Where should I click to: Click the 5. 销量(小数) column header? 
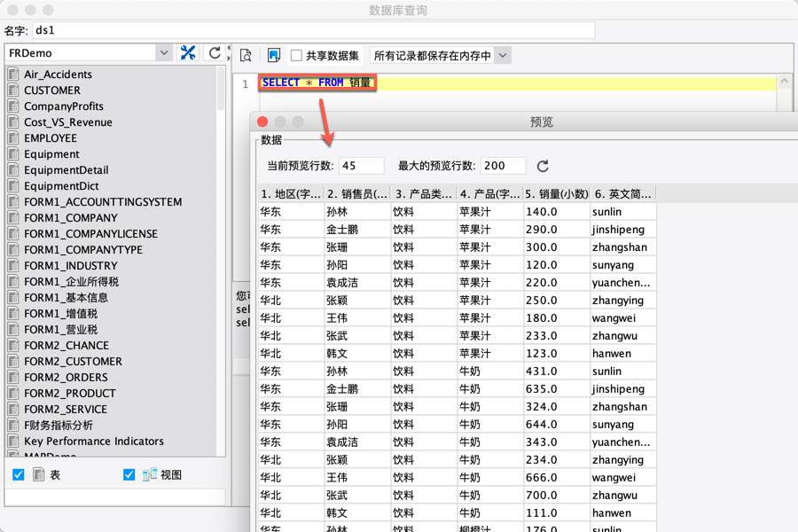tap(557, 193)
